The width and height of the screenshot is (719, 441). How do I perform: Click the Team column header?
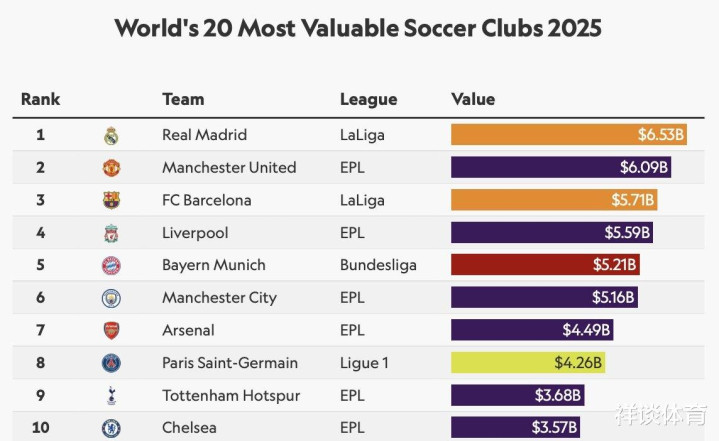(x=183, y=99)
